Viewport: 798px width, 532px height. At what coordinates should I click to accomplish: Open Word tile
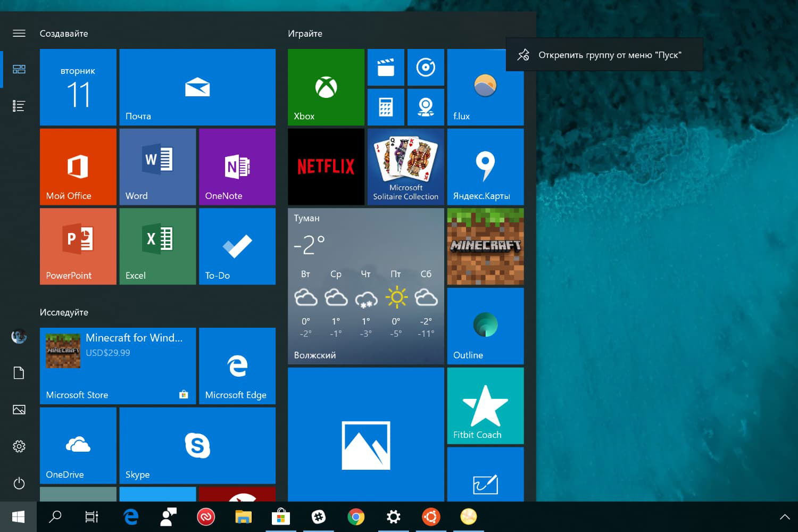[157, 167]
